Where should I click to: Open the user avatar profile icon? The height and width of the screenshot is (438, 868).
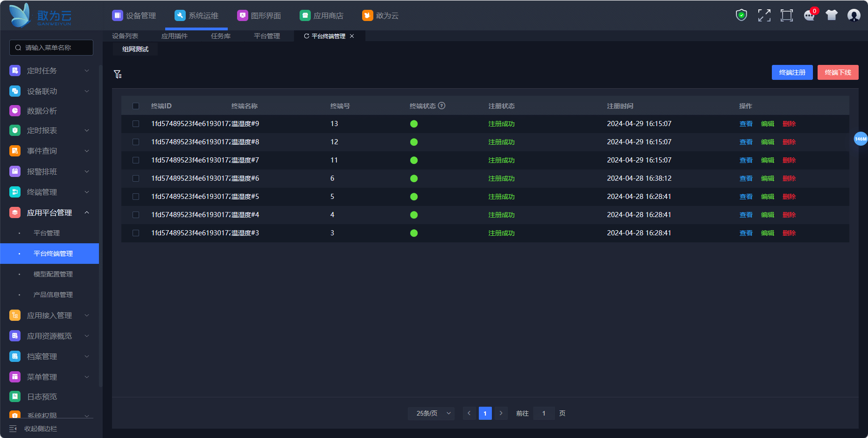point(854,15)
